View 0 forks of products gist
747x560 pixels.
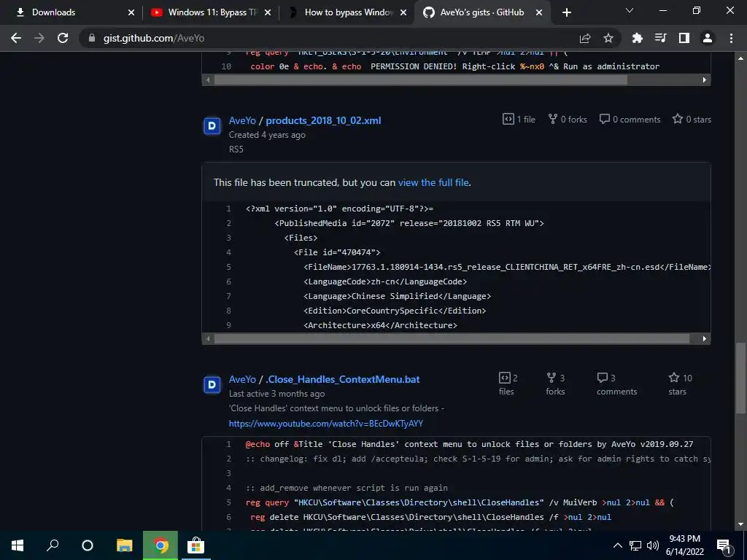tap(568, 119)
